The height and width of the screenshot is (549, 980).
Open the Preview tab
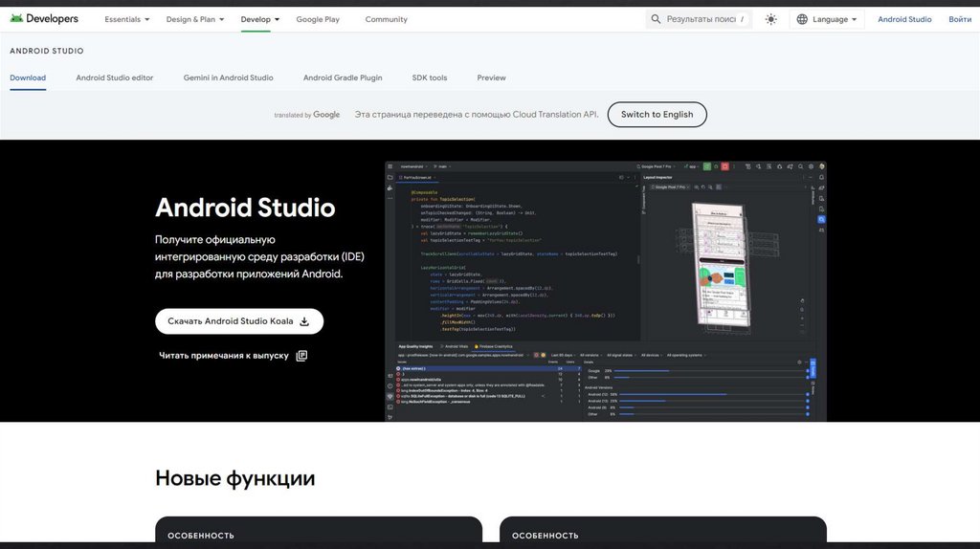(x=491, y=78)
